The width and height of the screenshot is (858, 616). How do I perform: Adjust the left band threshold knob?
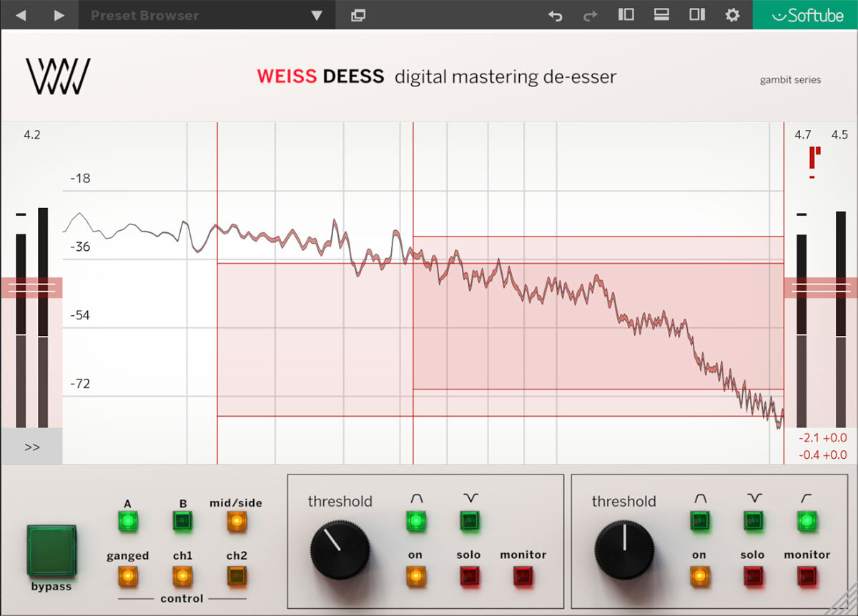pyautogui.click(x=340, y=550)
